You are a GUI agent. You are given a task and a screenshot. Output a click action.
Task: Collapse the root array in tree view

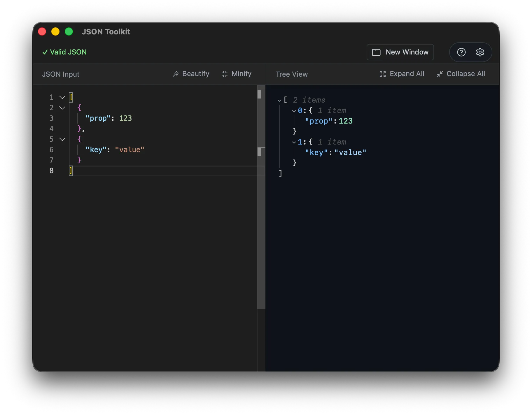click(x=279, y=100)
